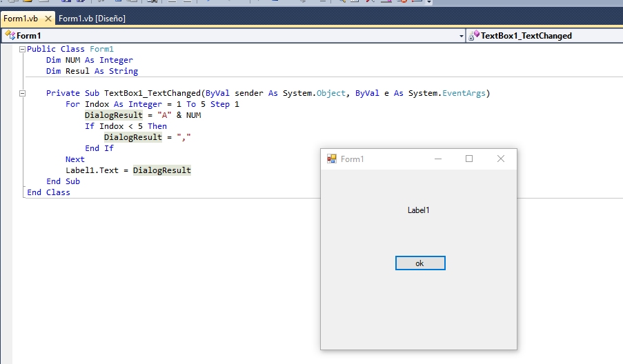Close the running Form1 window

tap(501, 159)
